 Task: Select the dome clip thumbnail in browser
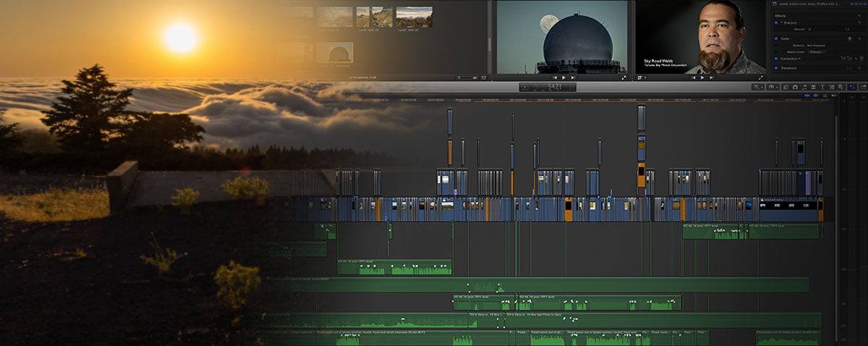coord(335,53)
